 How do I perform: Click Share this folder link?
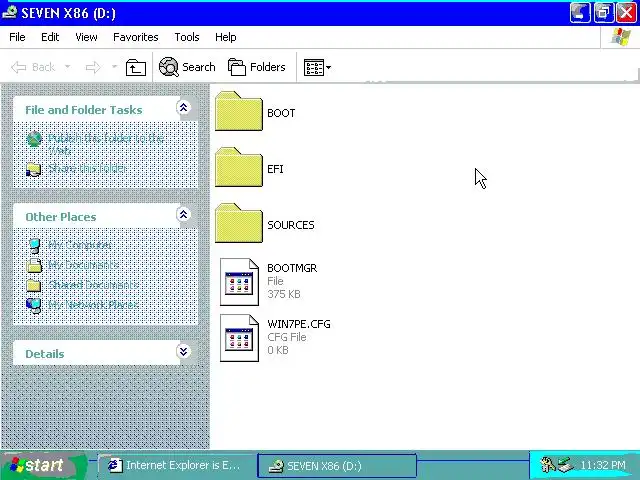pyautogui.click(x=87, y=169)
